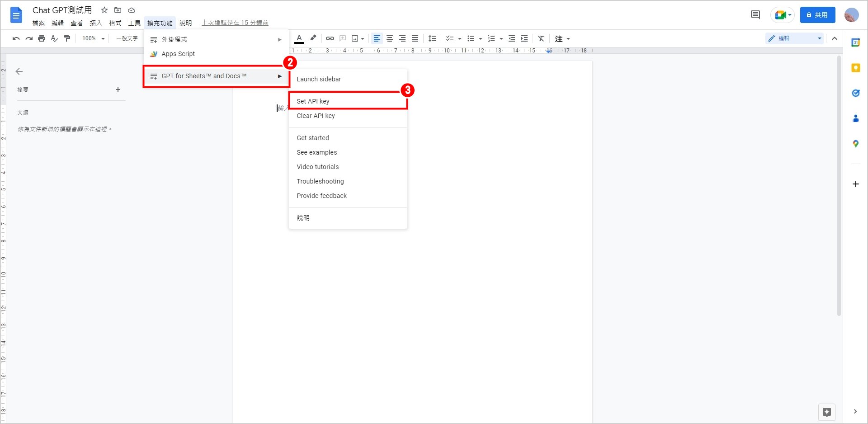Print the document
868x424 pixels.
[x=42, y=38]
